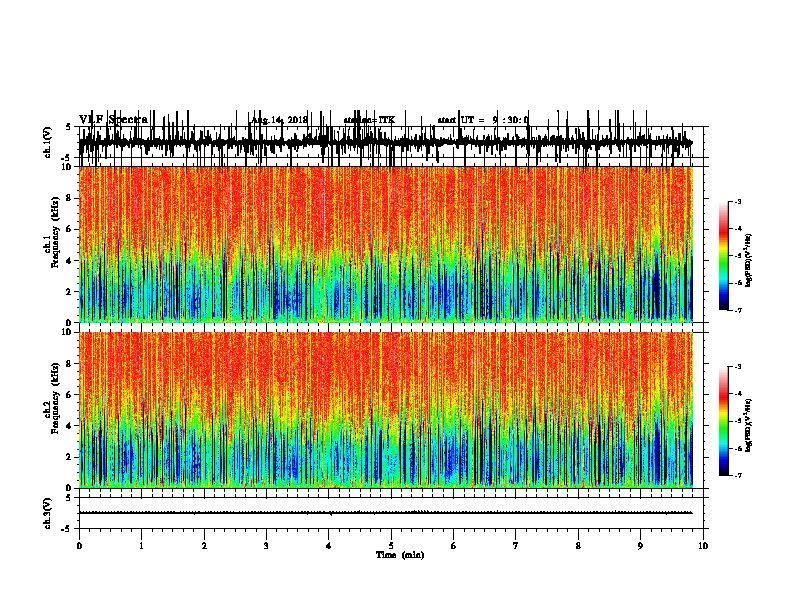
Task: Click time axis tick label 9
Action: coord(640,546)
